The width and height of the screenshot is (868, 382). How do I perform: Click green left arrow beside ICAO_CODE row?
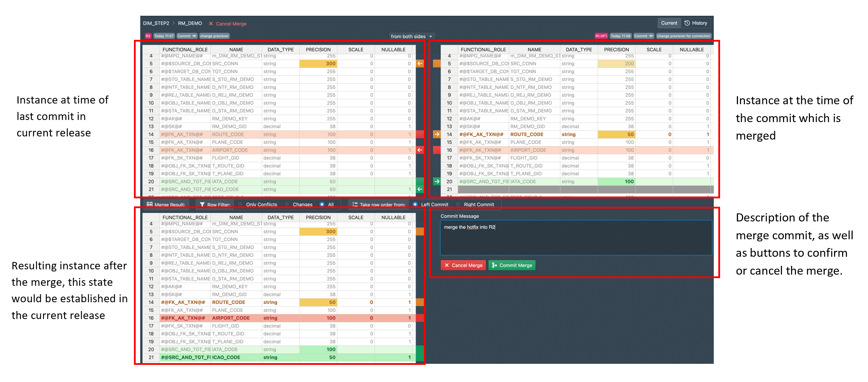click(420, 189)
